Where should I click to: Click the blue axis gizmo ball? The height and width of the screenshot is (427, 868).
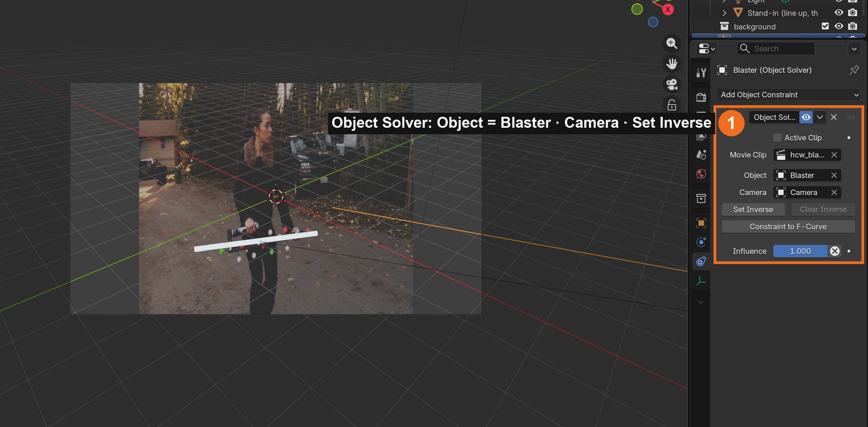click(x=653, y=22)
